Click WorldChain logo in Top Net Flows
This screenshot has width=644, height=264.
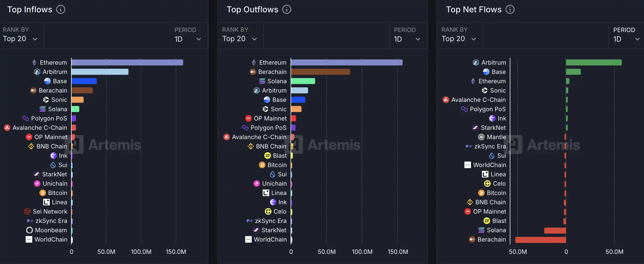point(468,165)
